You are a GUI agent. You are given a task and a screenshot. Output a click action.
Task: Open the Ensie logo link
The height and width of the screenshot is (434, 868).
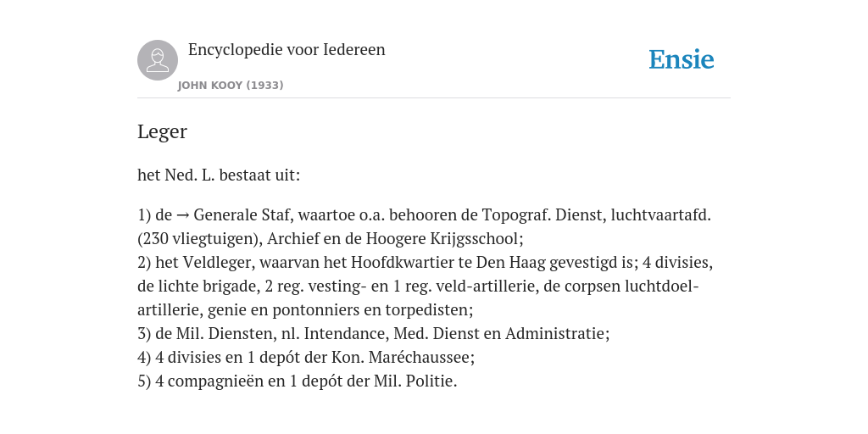coord(682,60)
